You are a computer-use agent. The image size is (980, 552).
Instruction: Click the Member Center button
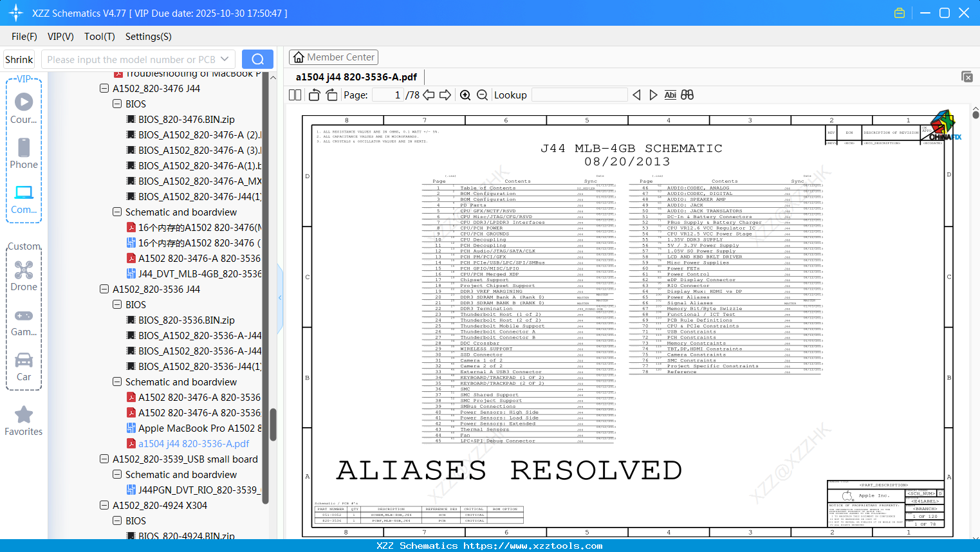pyautogui.click(x=333, y=57)
